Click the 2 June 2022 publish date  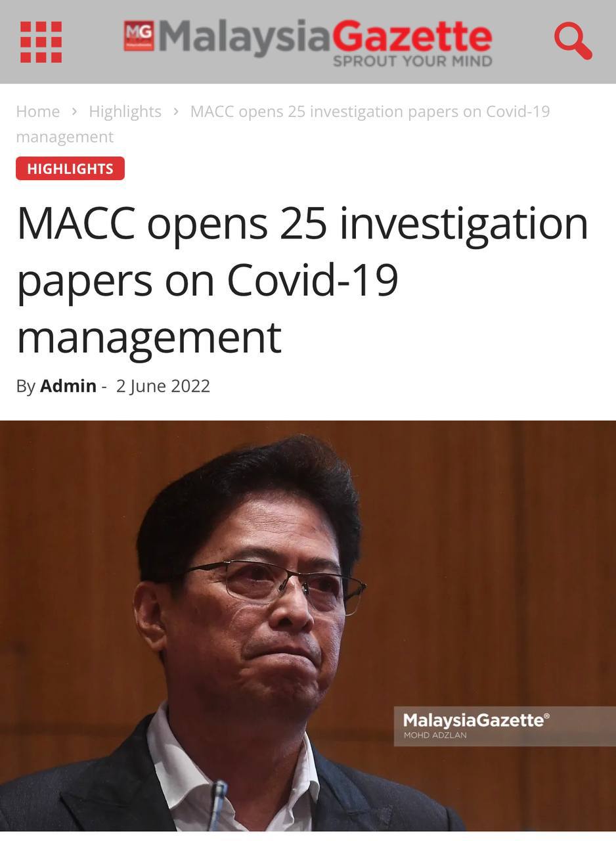(x=163, y=386)
